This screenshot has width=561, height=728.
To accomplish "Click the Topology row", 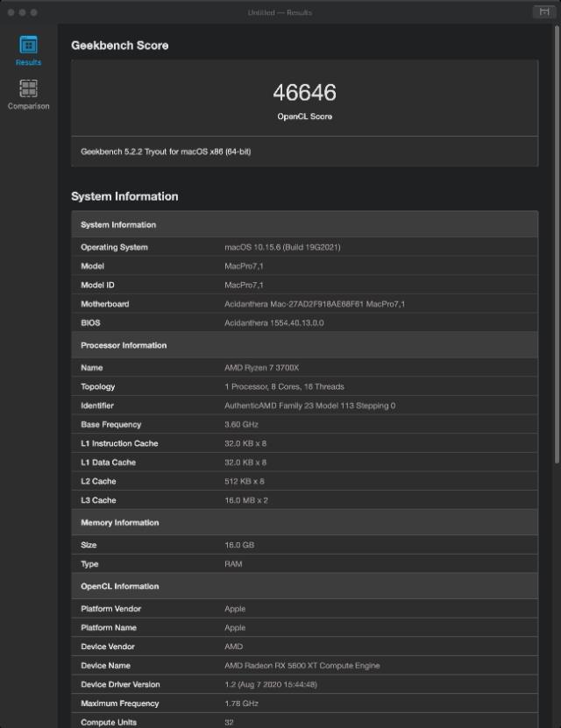I will click(x=305, y=386).
